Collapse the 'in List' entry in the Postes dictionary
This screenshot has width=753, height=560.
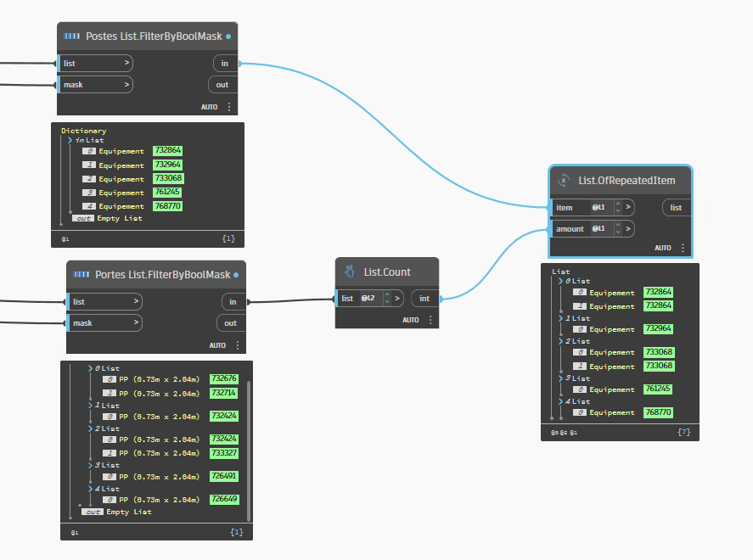pyautogui.click(x=70, y=140)
